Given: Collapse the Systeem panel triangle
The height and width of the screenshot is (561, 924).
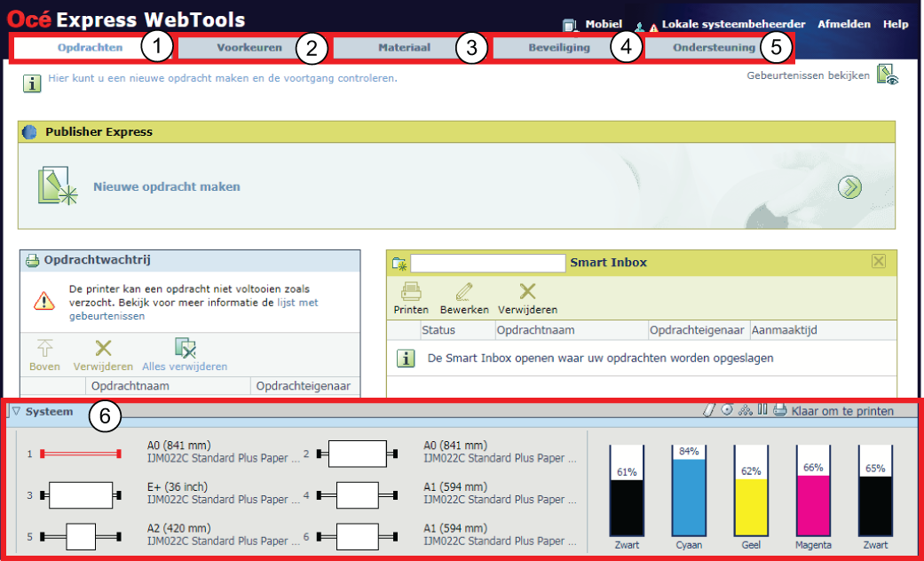Looking at the screenshot, I should (x=16, y=412).
